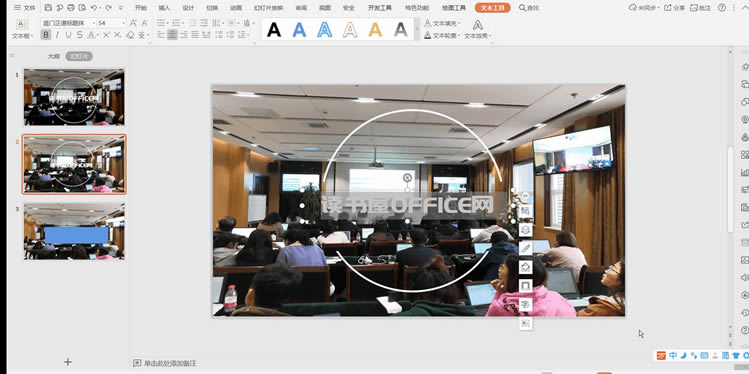Click the pen icon in floating toolbar

[x=525, y=248]
